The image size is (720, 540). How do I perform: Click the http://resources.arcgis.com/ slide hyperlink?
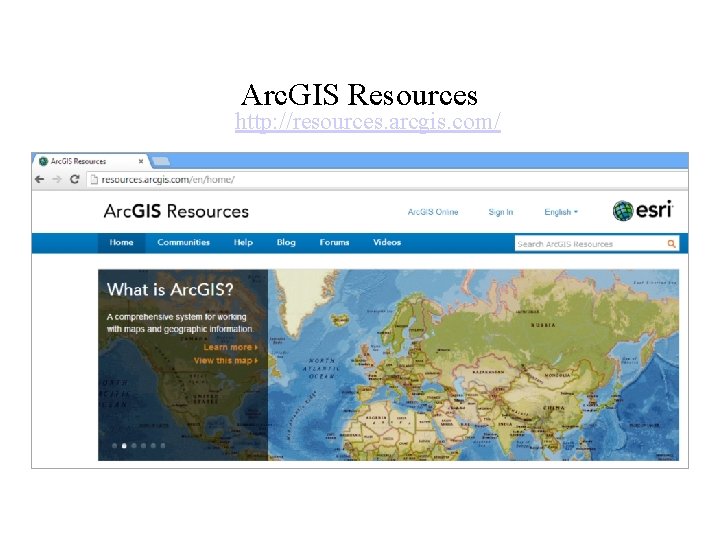368,122
